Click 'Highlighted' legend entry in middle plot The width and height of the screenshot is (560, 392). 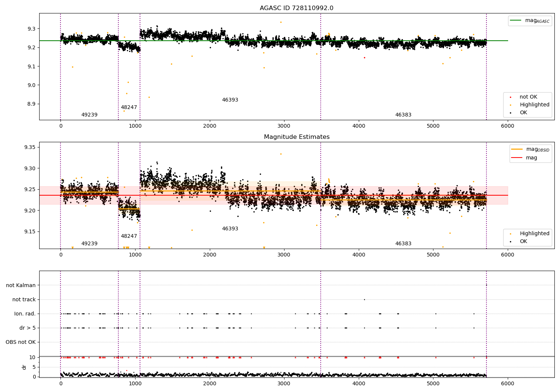coord(529,234)
